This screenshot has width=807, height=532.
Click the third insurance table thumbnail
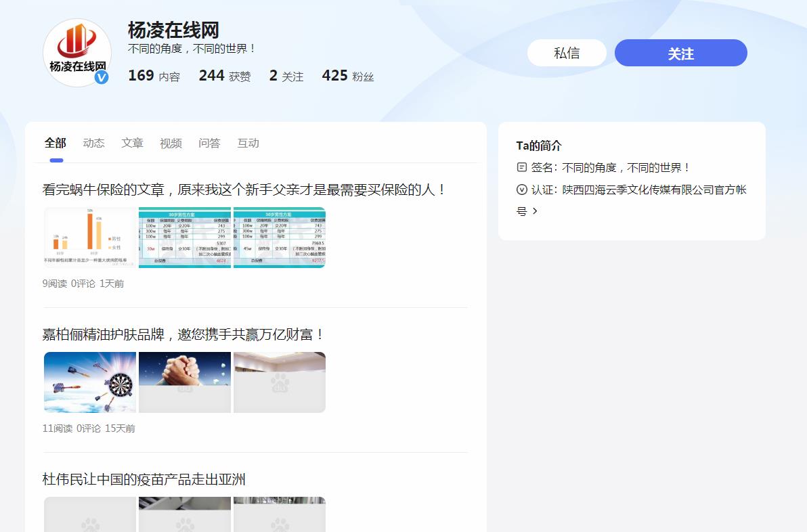pyautogui.click(x=280, y=238)
